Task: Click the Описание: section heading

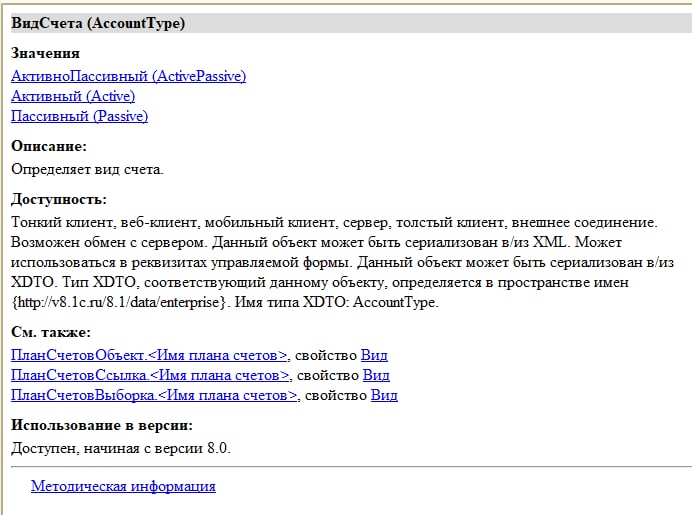Action: click(49, 146)
